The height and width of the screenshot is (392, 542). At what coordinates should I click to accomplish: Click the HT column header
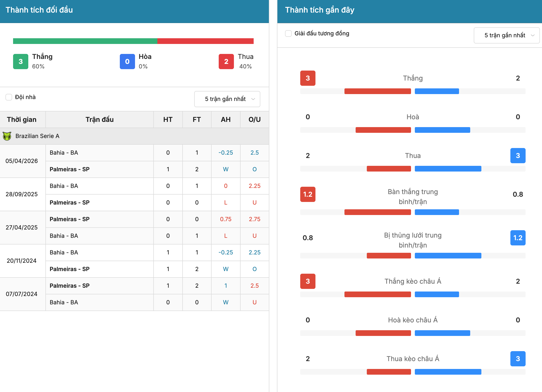click(x=168, y=120)
